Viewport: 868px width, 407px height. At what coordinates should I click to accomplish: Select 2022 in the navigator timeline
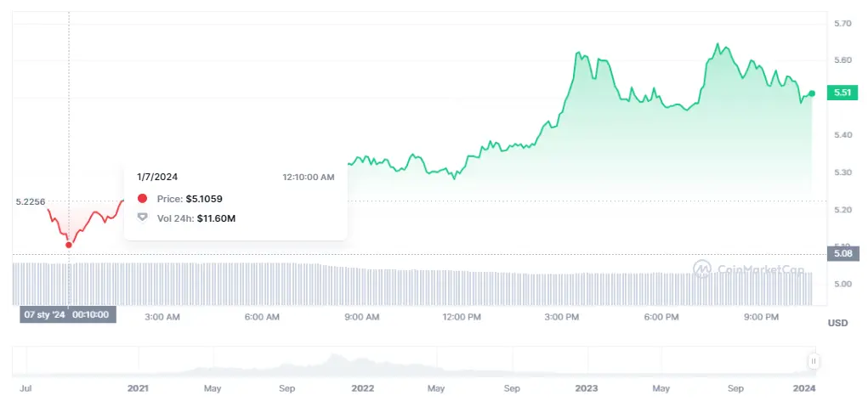coord(362,387)
